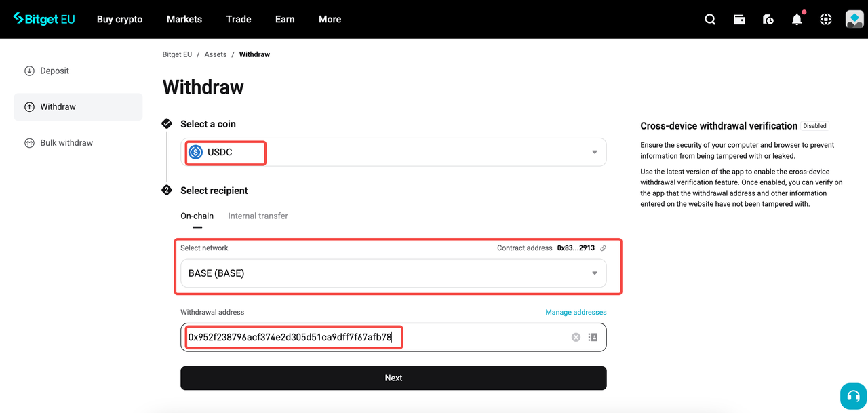Click the Bitget EU breadcrumb link
Viewport: 868px width, 413px height.
[177, 54]
